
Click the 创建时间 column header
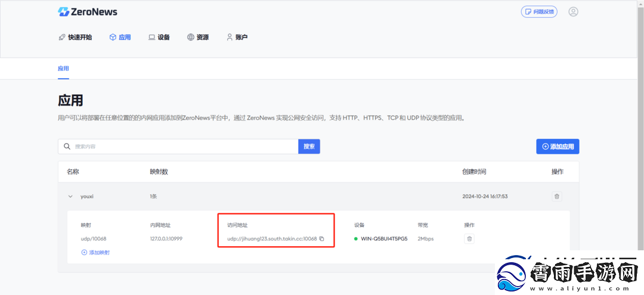(475, 172)
